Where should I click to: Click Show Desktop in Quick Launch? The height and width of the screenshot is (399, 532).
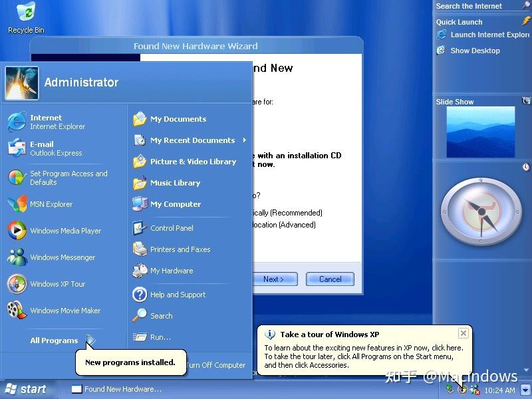coord(475,51)
